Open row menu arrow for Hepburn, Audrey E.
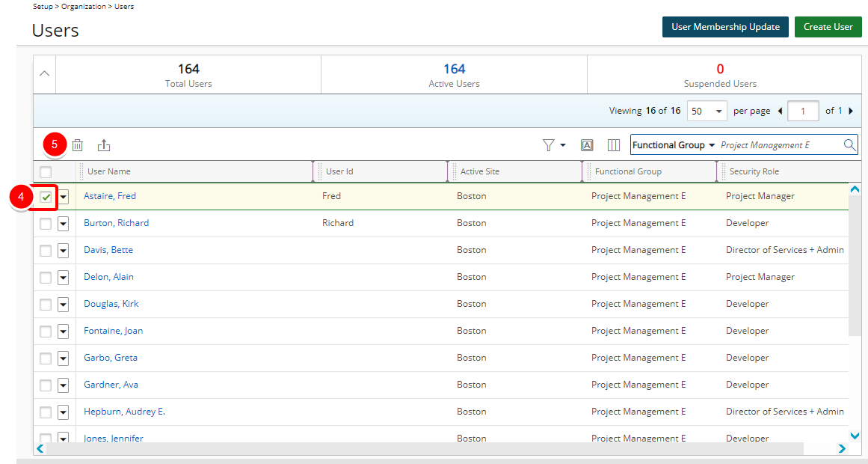Screen dimensions: 868x464 coord(63,412)
